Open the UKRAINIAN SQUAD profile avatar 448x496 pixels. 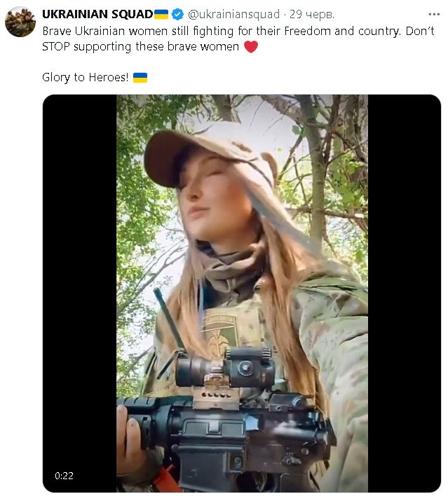tap(20, 22)
